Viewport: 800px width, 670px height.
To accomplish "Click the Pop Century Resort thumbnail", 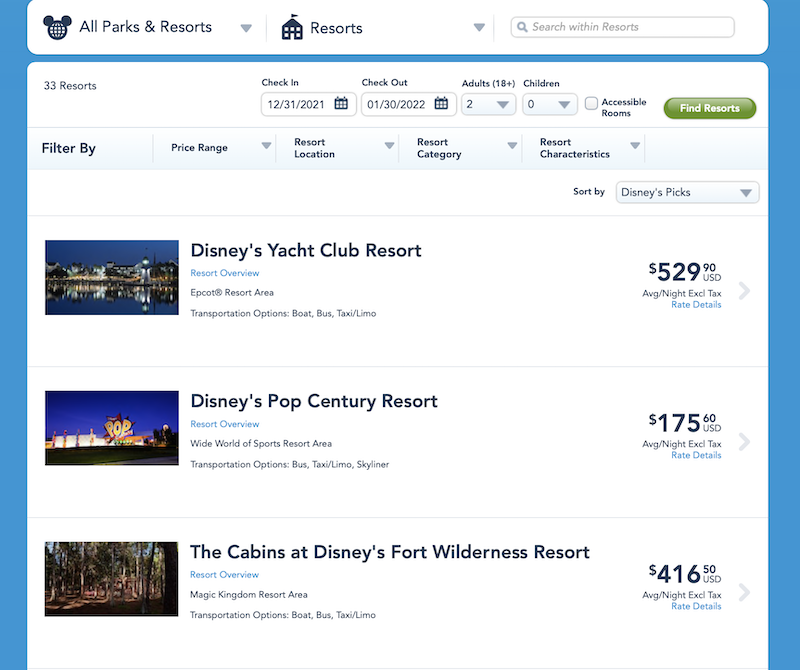I will (x=112, y=428).
